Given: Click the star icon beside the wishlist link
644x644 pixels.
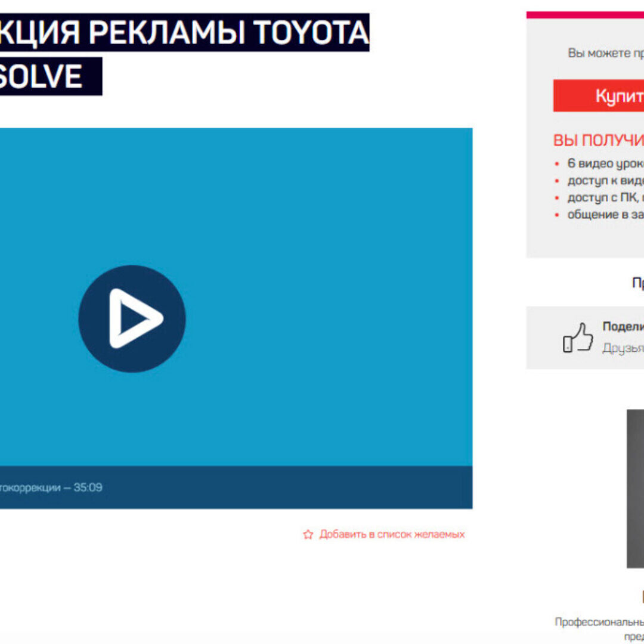Looking at the screenshot, I should point(308,534).
